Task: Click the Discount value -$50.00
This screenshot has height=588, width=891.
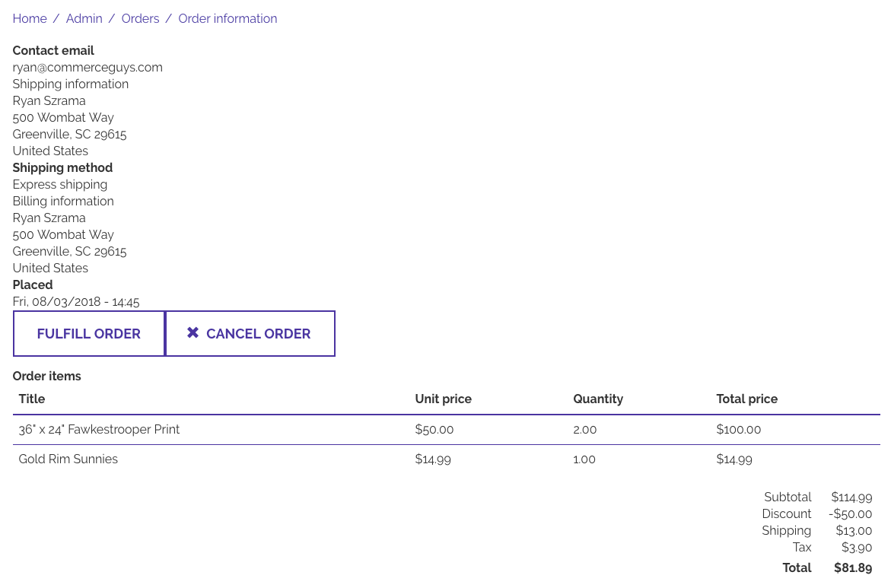Action: click(x=850, y=513)
